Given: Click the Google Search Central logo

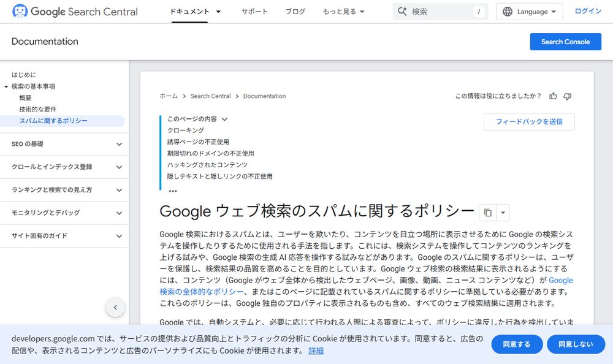Looking at the screenshot, I should click(75, 12).
